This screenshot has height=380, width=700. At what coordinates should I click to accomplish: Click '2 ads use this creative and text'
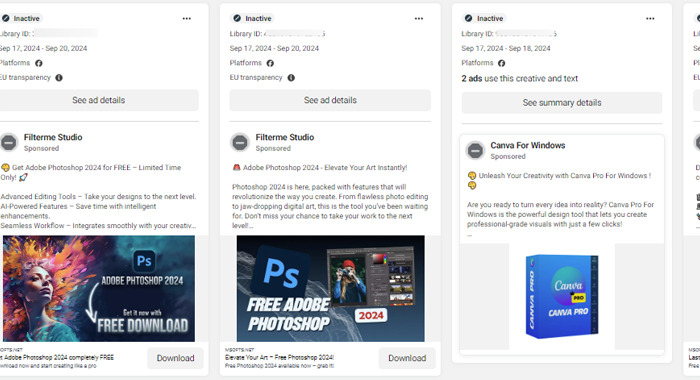point(520,79)
